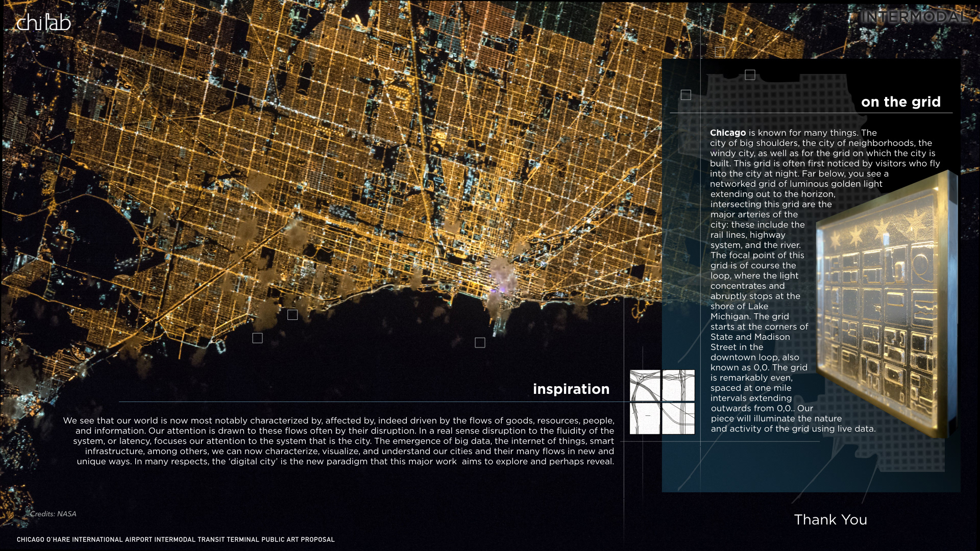Click the O'Hare Public Art Proposal footer text
This screenshot has height=551, width=980.
point(176,539)
